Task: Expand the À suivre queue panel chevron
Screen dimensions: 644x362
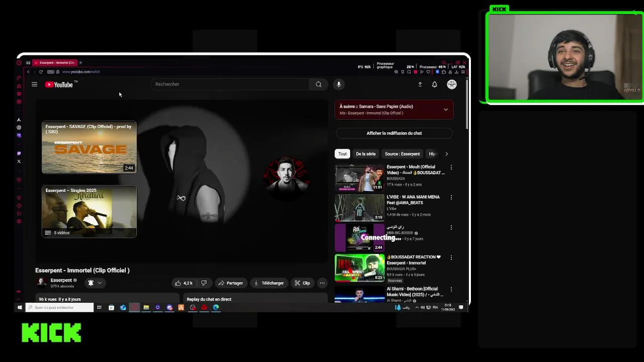Action: point(446,110)
